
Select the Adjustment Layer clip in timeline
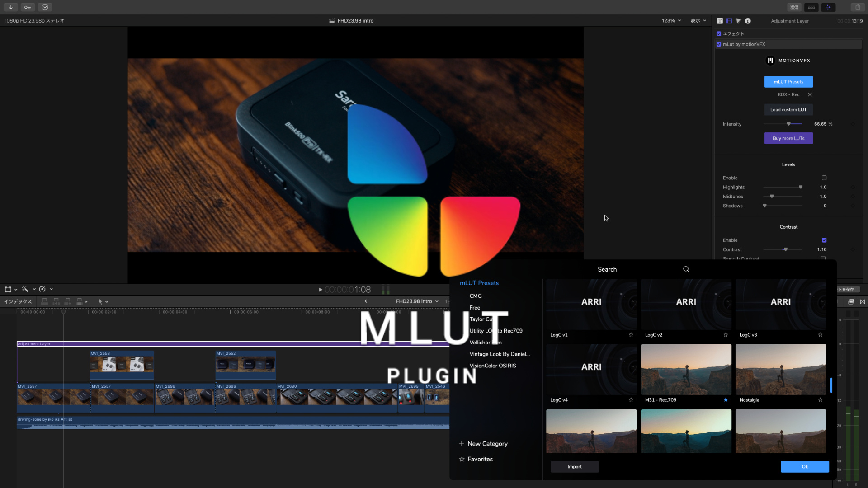(233, 344)
